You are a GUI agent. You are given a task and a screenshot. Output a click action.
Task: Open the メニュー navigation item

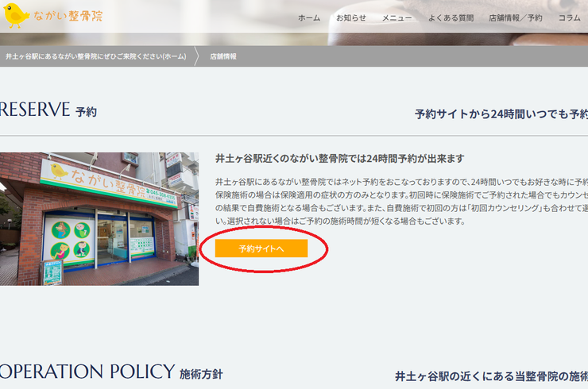tap(397, 17)
